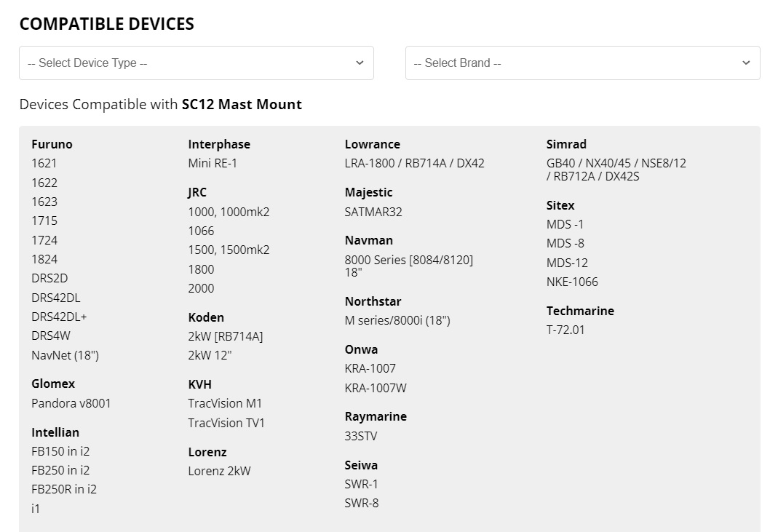This screenshot has width=770, height=532.
Task: Select Furuno model 1724
Action: tap(44, 240)
